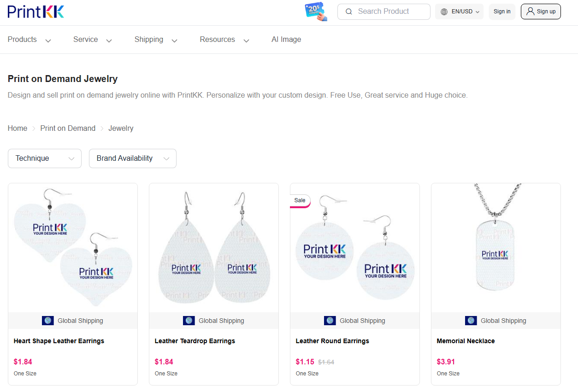Open the Leather Teardrop Earrings product link

pyautogui.click(x=194, y=341)
